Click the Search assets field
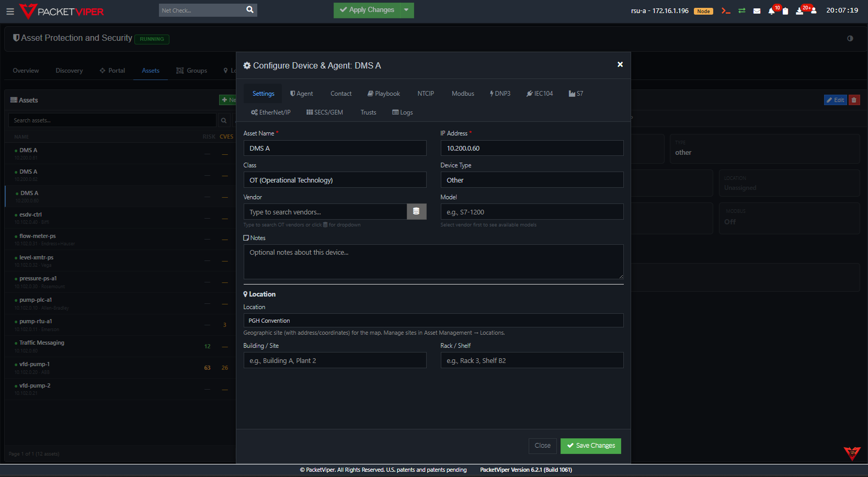Image resolution: width=868 pixels, height=477 pixels. pyautogui.click(x=112, y=120)
